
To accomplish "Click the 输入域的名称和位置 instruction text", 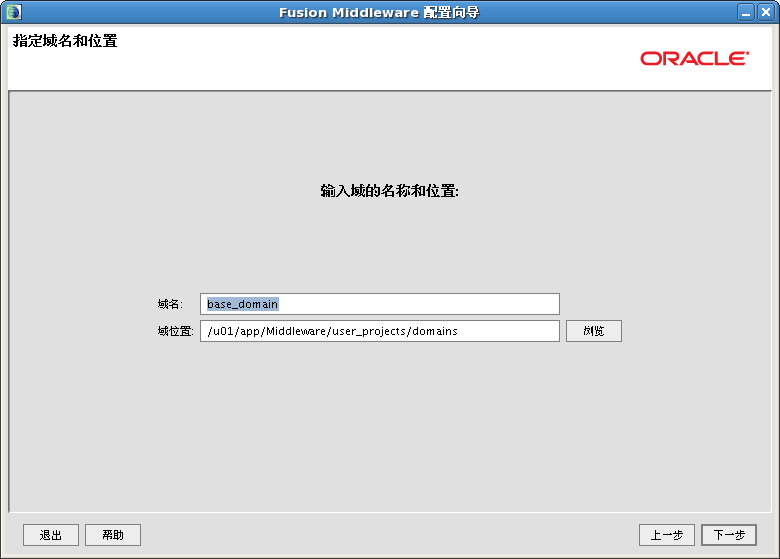I will point(390,191).
